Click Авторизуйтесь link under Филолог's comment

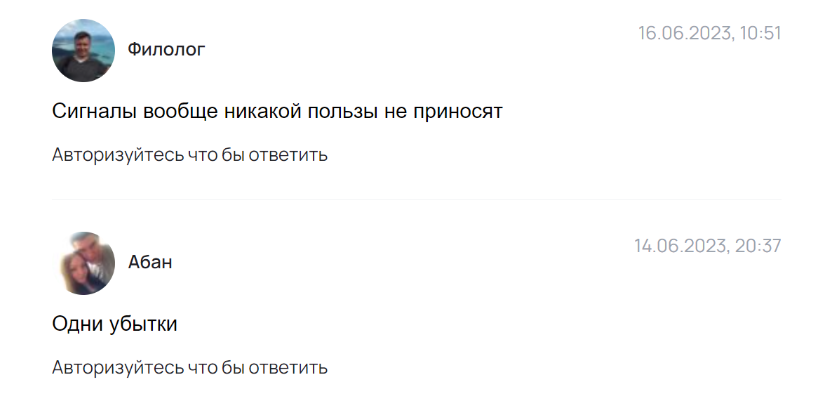click(118, 156)
